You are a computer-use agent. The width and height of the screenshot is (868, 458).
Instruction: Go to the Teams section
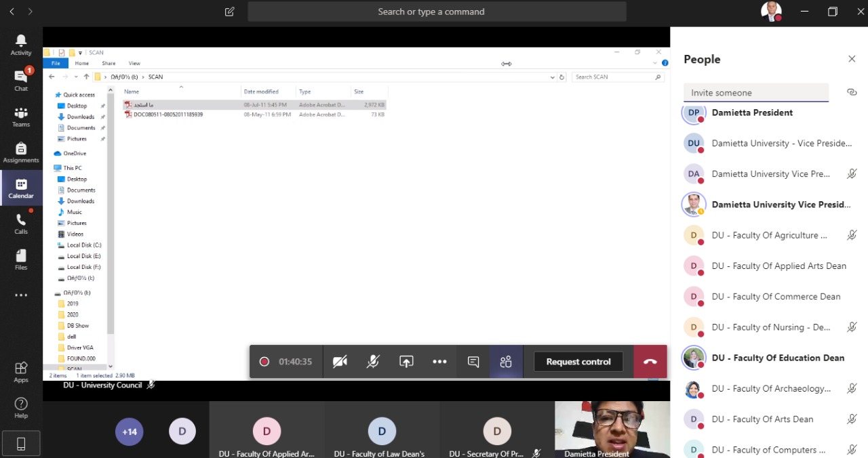tap(21, 117)
